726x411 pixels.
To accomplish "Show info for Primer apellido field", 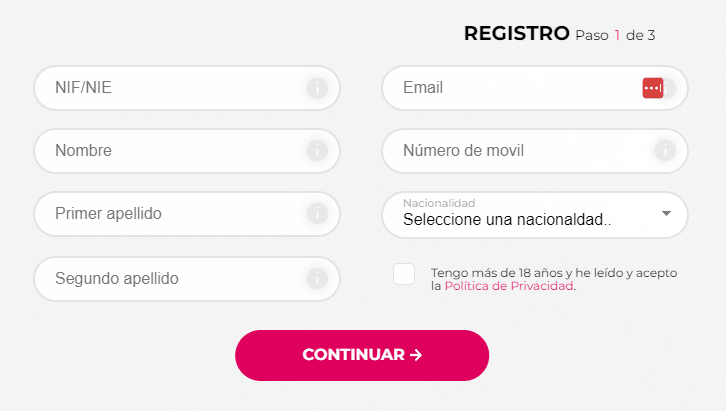I will [317, 214].
